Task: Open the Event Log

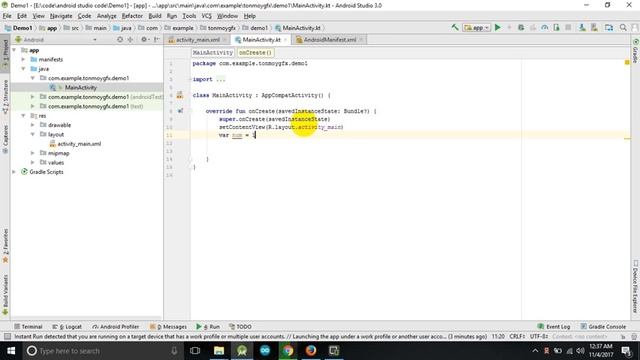Action: (554, 327)
